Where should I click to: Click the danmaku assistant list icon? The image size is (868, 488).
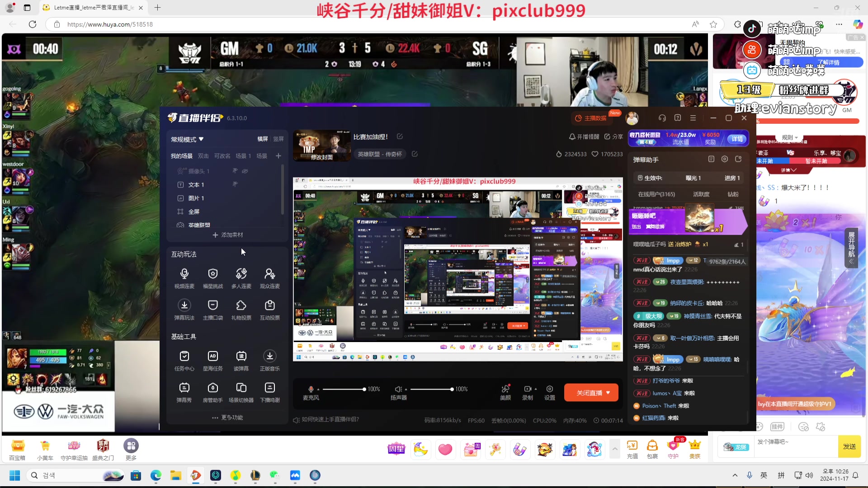711,159
